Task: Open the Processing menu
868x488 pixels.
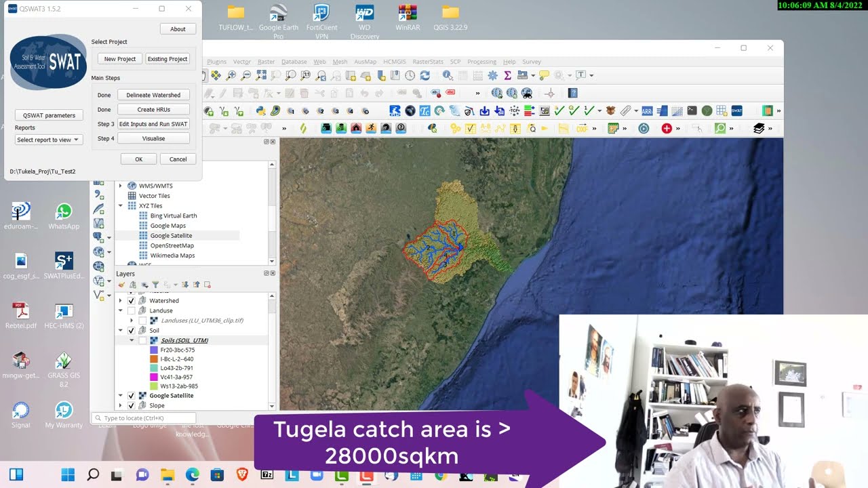Action: coord(481,62)
